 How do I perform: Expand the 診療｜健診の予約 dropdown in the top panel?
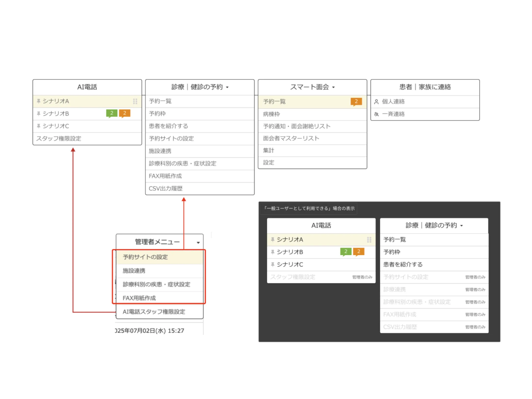pyautogui.click(x=227, y=87)
